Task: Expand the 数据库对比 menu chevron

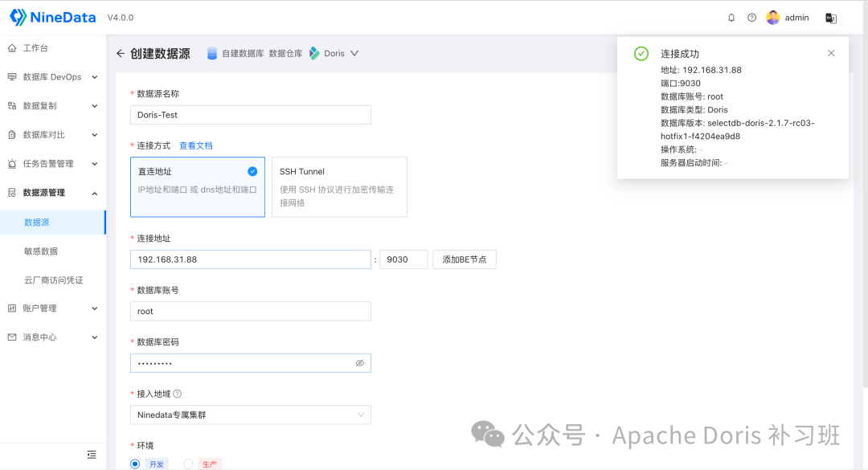Action: 95,134
